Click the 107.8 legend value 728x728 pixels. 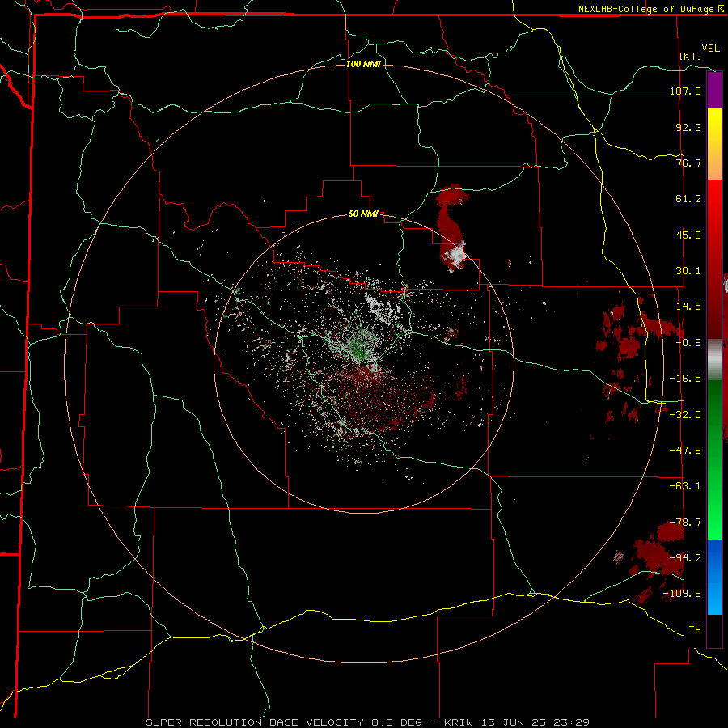coord(685,91)
